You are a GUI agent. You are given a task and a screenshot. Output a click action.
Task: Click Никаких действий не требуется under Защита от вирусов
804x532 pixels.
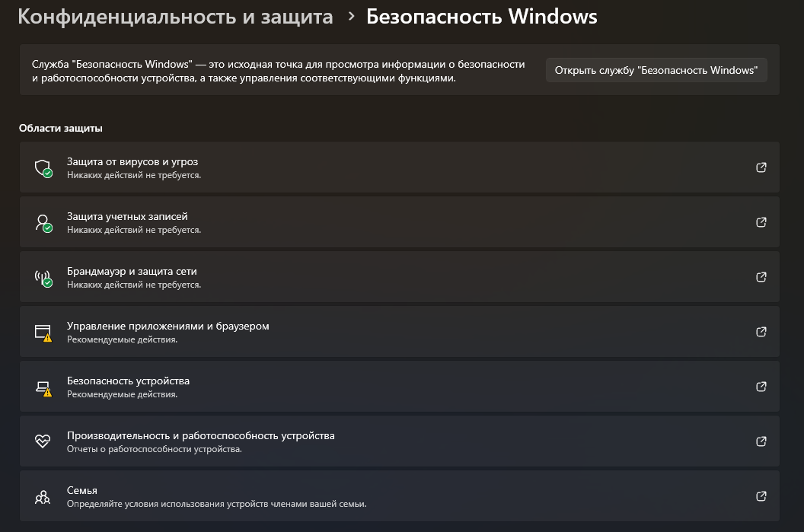[134, 175]
